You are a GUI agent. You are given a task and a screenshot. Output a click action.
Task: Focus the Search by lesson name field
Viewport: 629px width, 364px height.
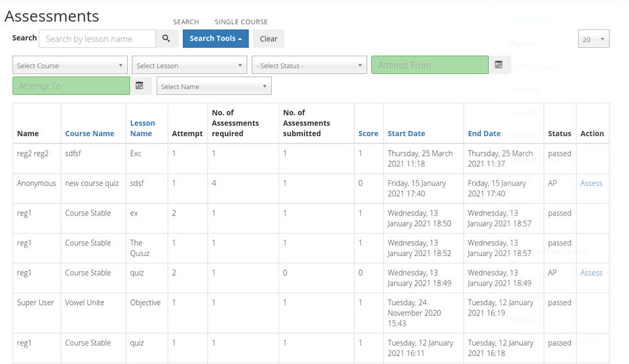coord(97,39)
